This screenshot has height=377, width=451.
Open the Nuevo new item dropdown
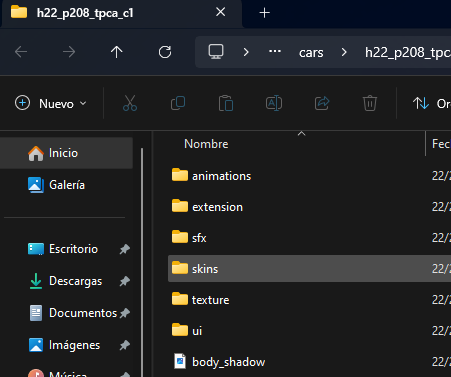point(51,103)
